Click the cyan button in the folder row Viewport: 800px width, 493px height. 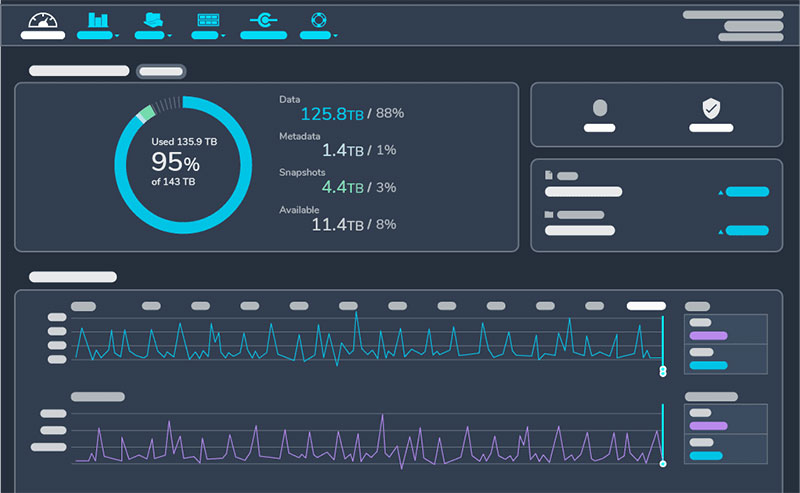[x=747, y=231]
